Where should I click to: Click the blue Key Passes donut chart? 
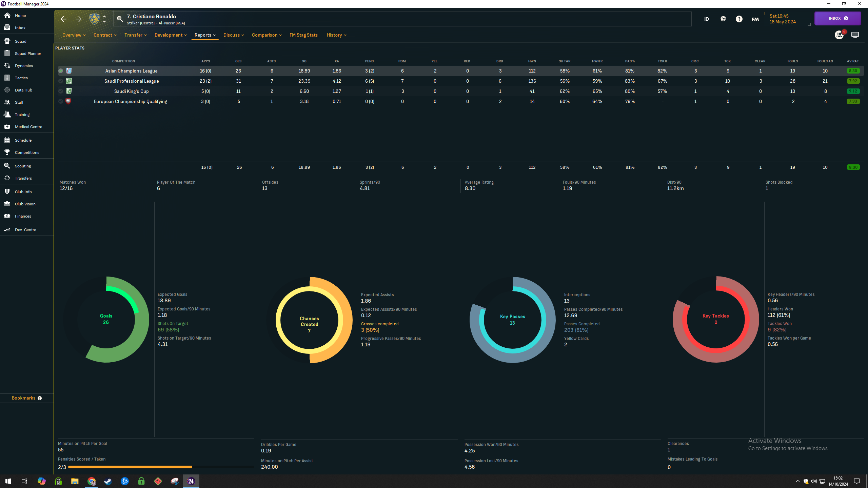(x=513, y=320)
